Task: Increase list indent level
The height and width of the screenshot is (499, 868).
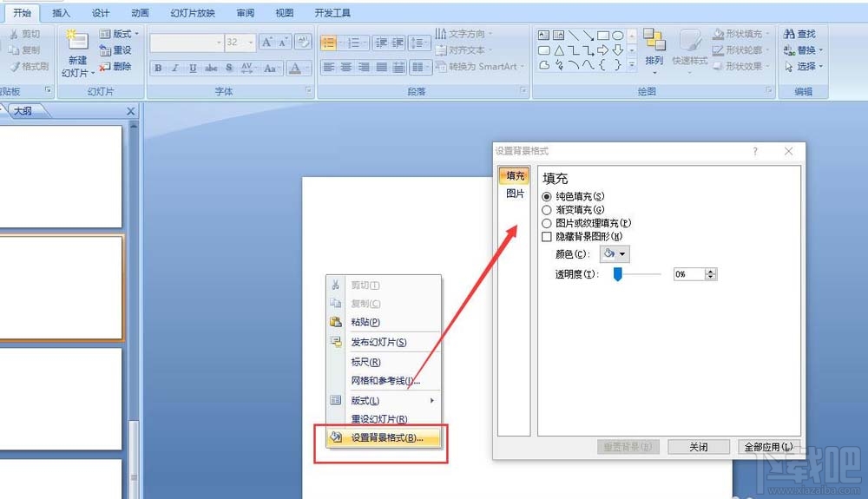Action: (398, 43)
